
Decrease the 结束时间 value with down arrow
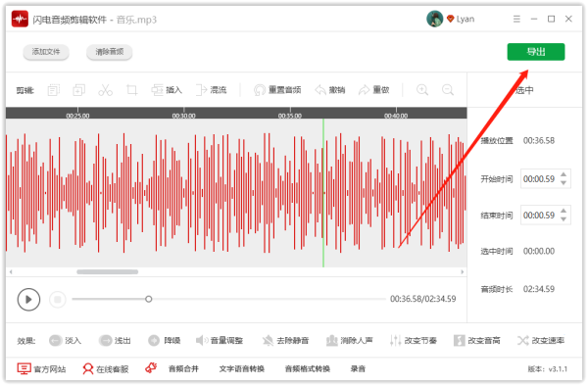coord(563,219)
